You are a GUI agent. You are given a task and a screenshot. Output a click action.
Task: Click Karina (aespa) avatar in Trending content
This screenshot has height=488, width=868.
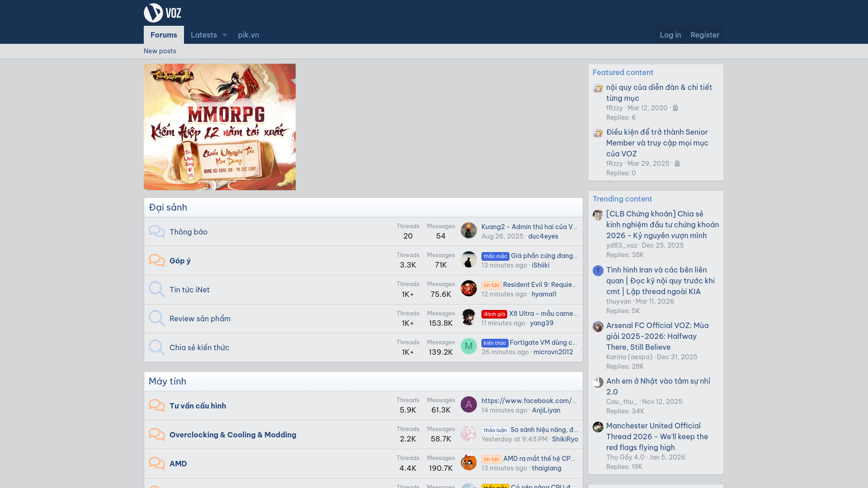pos(598,326)
